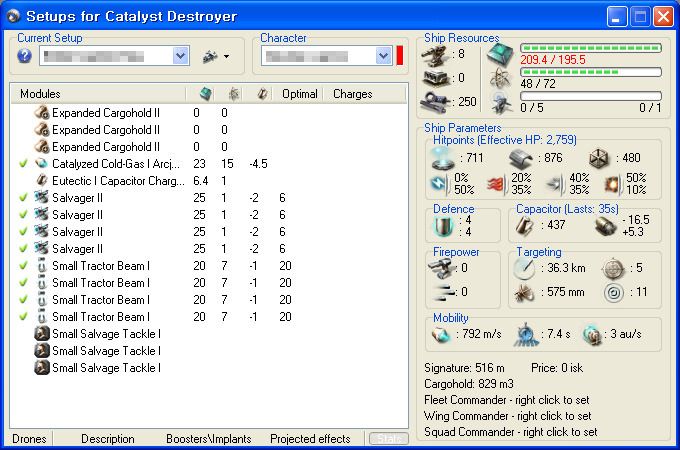This screenshot has height=450, width=680.
Task: Click the capacitor capacity icon
Action: click(525, 225)
